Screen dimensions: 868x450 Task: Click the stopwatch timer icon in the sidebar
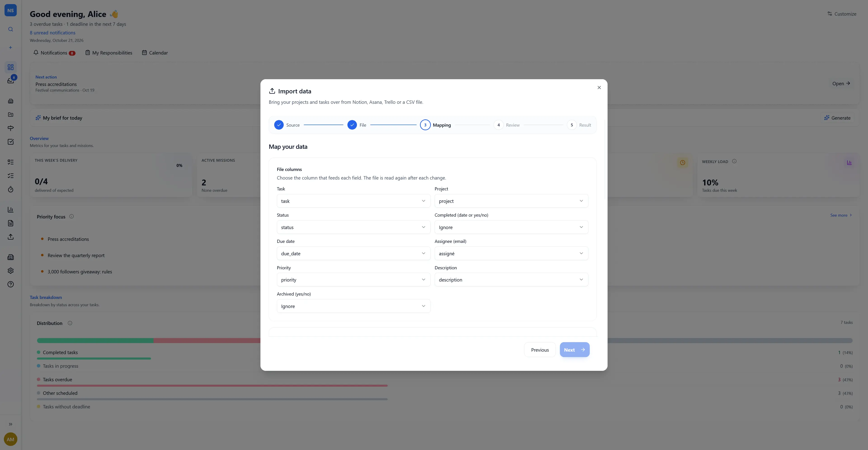10,189
